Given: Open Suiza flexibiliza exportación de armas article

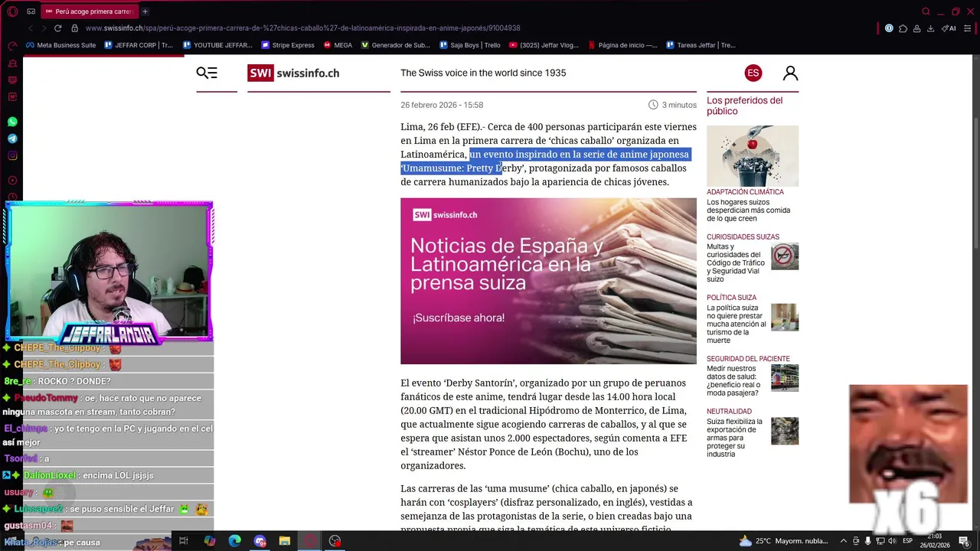Looking at the screenshot, I should (734, 438).
